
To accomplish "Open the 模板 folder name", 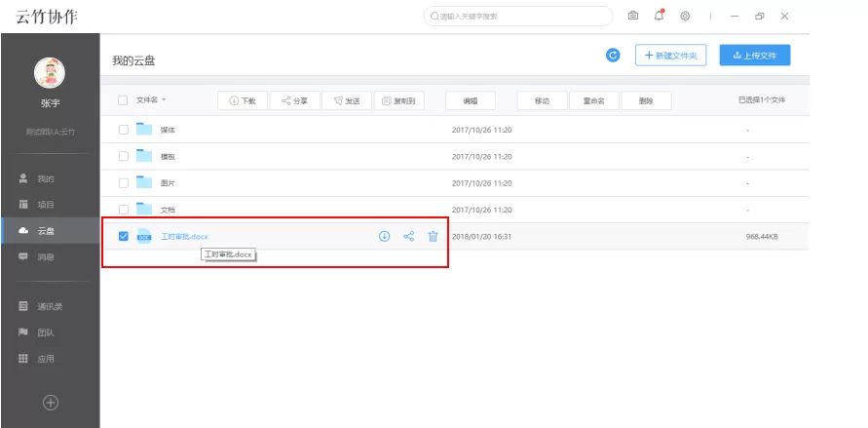I will coord(168,156).
